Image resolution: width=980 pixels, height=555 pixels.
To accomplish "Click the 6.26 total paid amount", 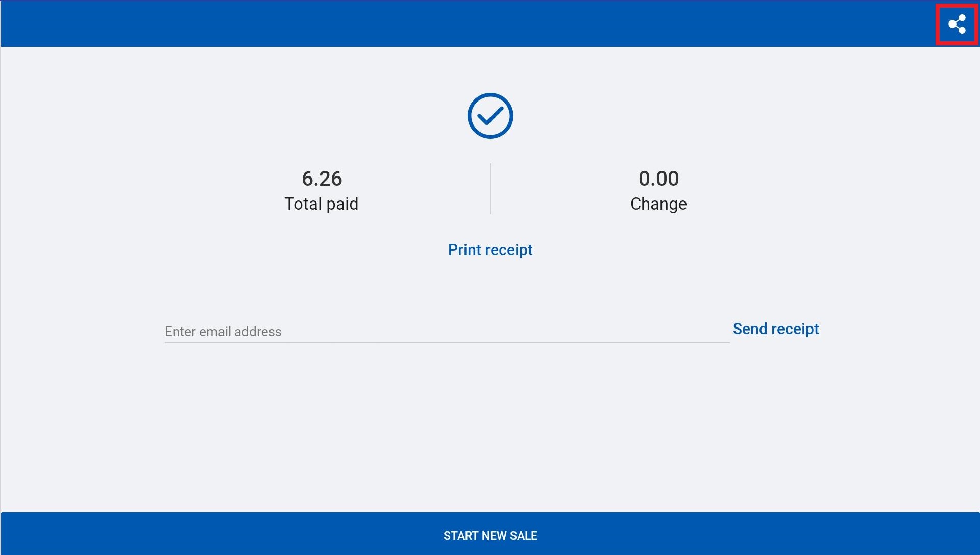I will coord(322,179).
